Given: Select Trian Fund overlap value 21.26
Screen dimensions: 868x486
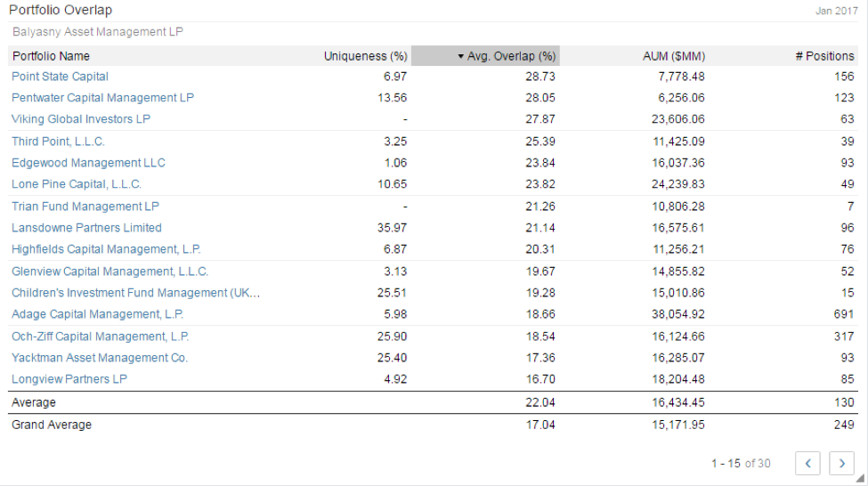Looking at the screenshot, I should coord(540,207).
